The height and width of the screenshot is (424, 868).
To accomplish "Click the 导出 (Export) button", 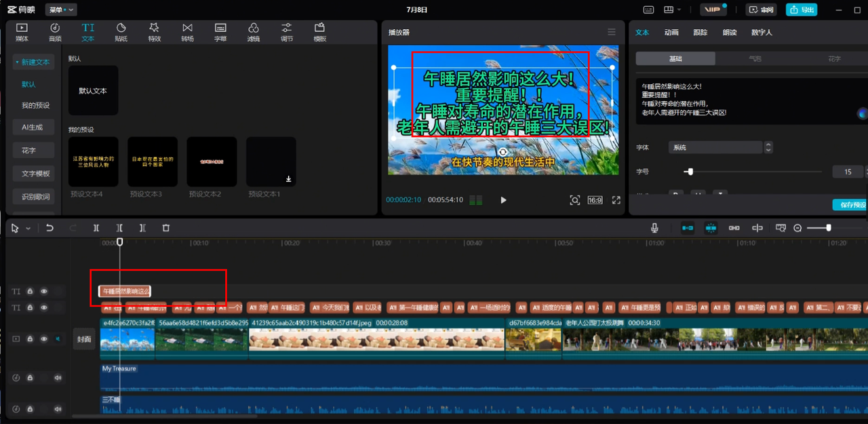I will [x=802, y=10].
